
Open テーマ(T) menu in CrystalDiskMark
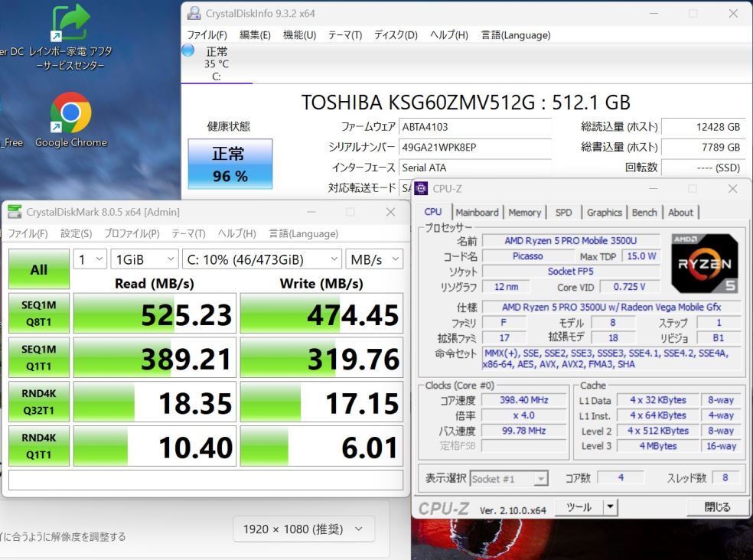189,233
